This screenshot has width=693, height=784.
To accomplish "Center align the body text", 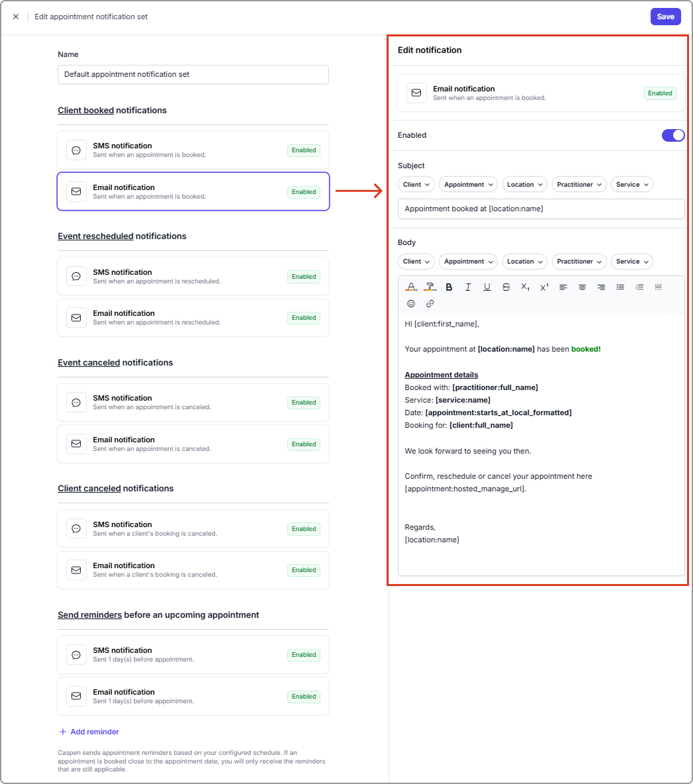I will pos(582,287).
